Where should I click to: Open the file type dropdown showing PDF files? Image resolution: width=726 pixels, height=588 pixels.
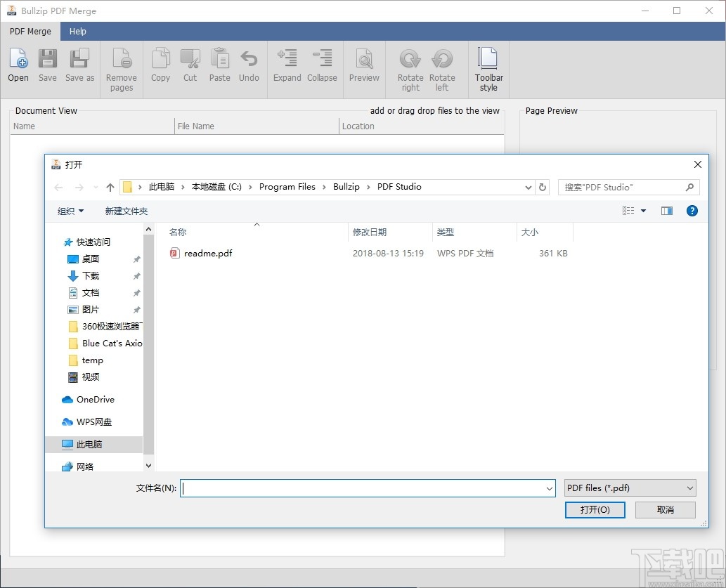(629, 488)
